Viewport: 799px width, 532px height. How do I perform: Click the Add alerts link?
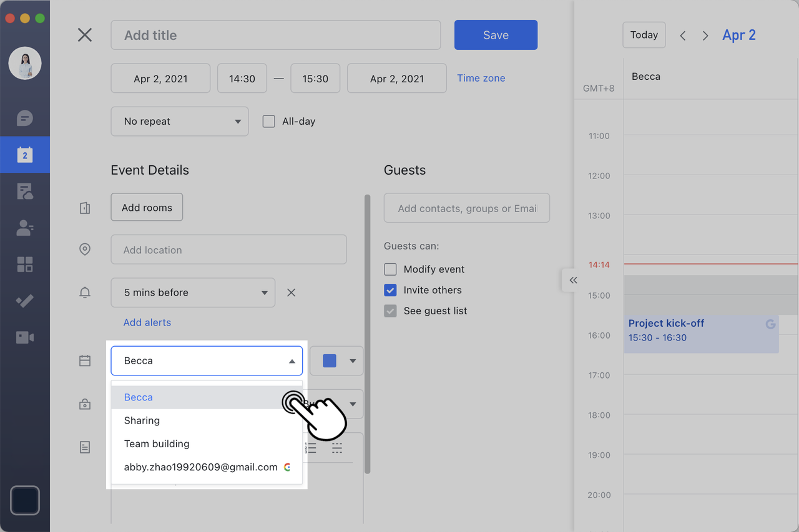147,322
